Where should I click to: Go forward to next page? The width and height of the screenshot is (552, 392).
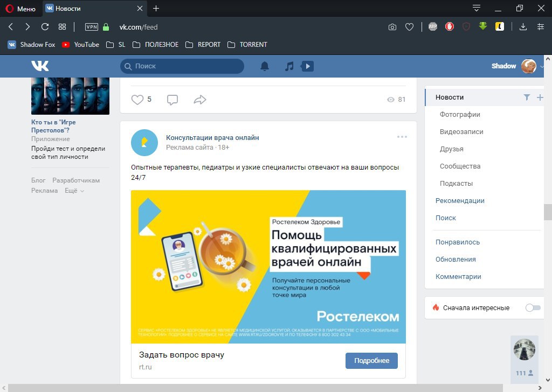[x=27, y=27]
